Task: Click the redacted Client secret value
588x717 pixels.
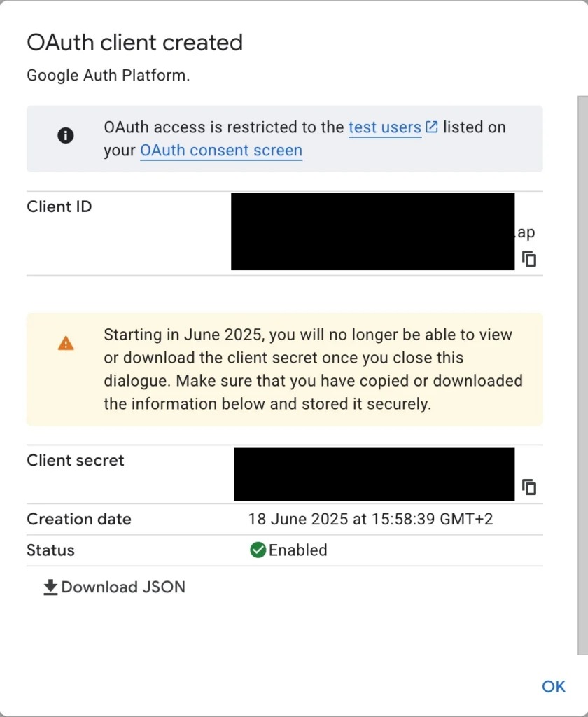Action: pyautogui.click(x=374, y=474)
